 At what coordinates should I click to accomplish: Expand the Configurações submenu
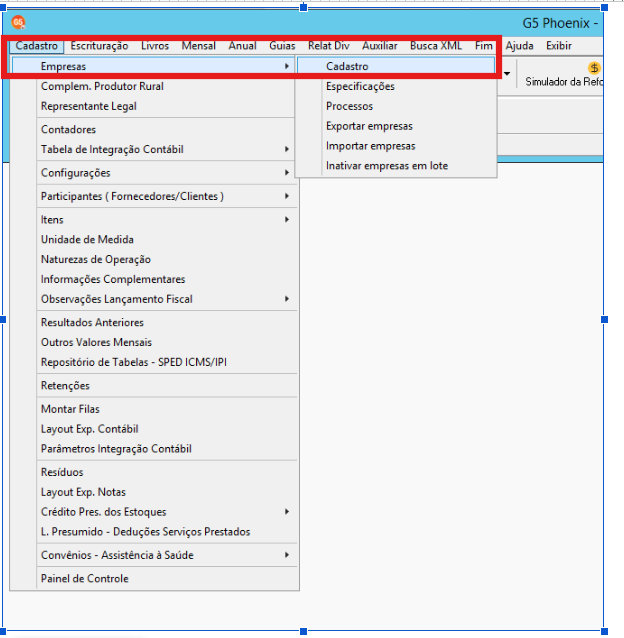point(153,173)
